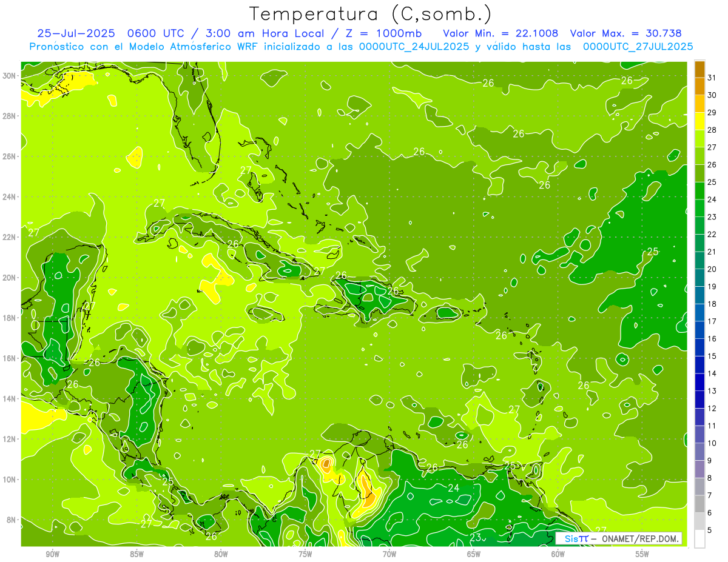
Task: Click the 28N latitude axis label
Action: [9, 116]
